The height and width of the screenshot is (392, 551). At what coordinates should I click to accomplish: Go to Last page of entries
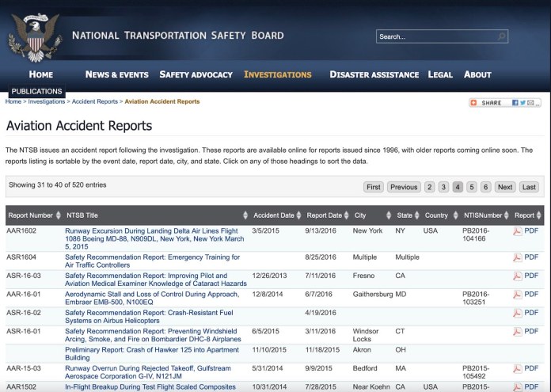point(529,187)
